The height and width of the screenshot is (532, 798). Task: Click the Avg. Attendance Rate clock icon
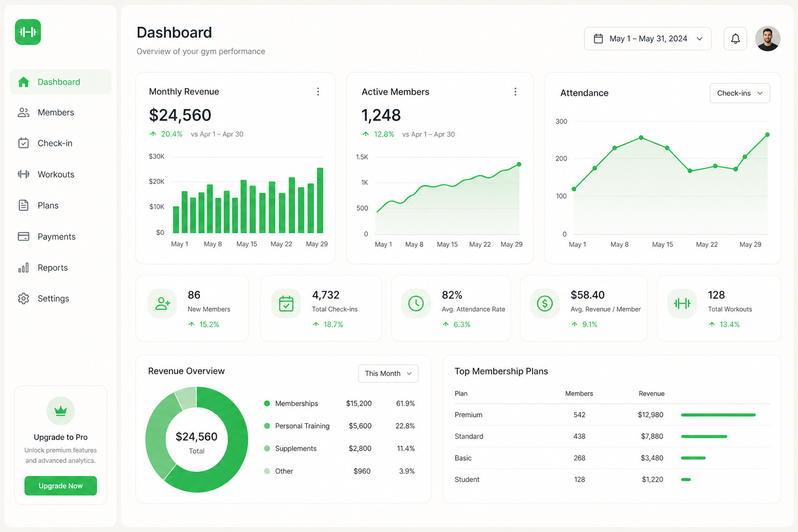click(416, 303)
